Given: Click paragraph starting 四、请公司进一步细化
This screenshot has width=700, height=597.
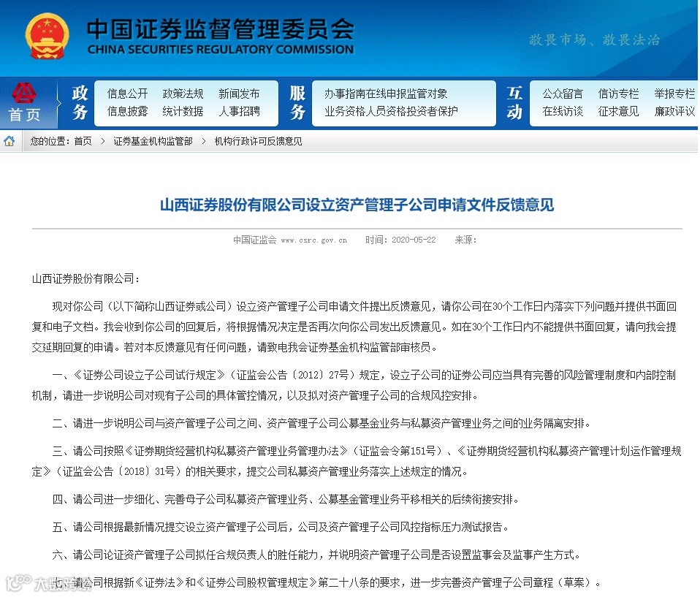Looking at the screenshot, I should click(x=286, y=499).
